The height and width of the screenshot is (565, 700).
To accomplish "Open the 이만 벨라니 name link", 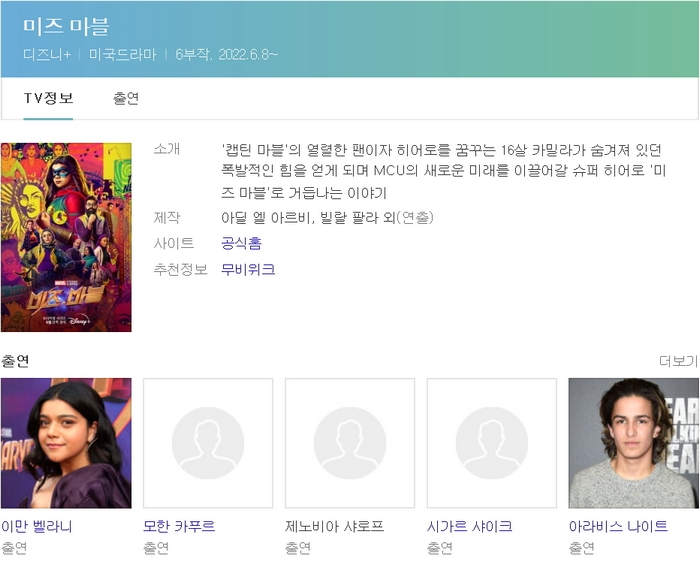I will pyautogui.click(x=37, y=526).
